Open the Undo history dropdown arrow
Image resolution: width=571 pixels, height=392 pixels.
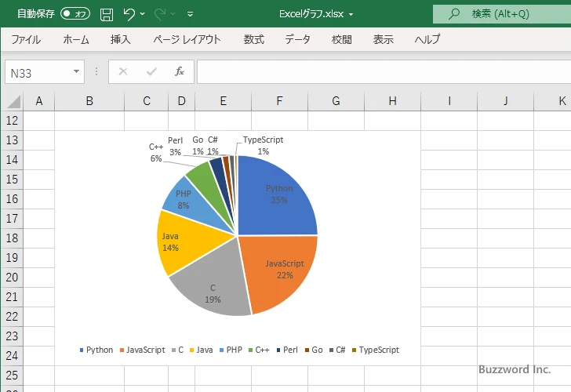coord(143,14)
